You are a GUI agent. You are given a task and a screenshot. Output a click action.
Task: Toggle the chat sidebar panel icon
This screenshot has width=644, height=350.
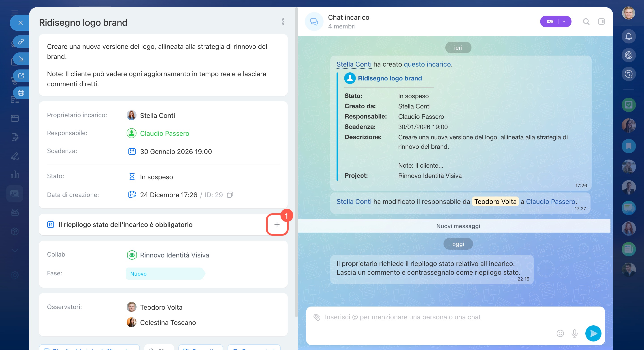(601, 22)
